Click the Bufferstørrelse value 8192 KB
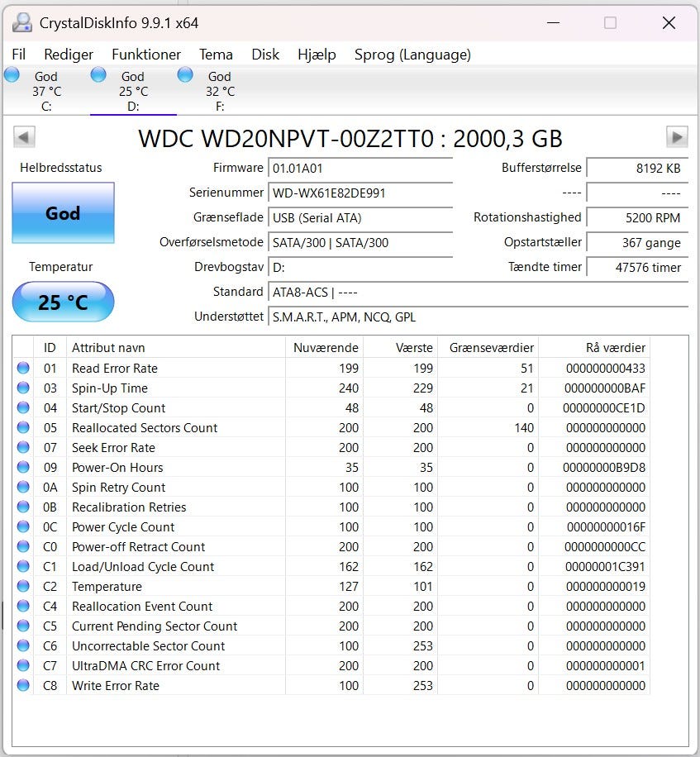This screenshot has height=757, width=700. pos(637,168)
